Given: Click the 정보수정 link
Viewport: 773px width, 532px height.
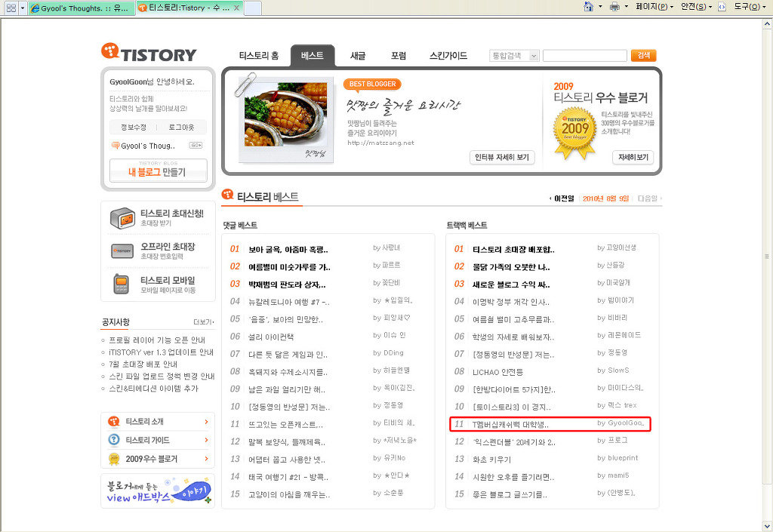Looking at the screenshot, I should [134, 127].
